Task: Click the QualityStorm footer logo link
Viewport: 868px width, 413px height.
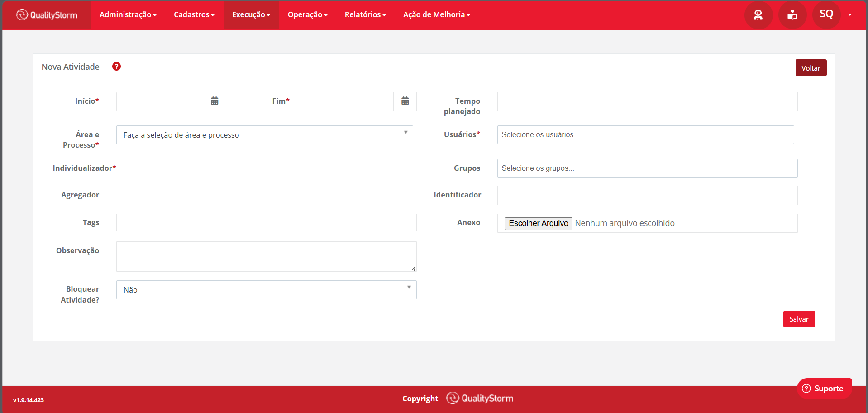Action: tap(480, 398)
